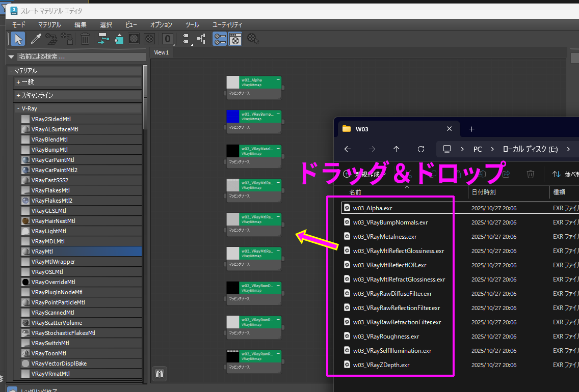
Task: Toggle show background in preview button
Action: 149,39
